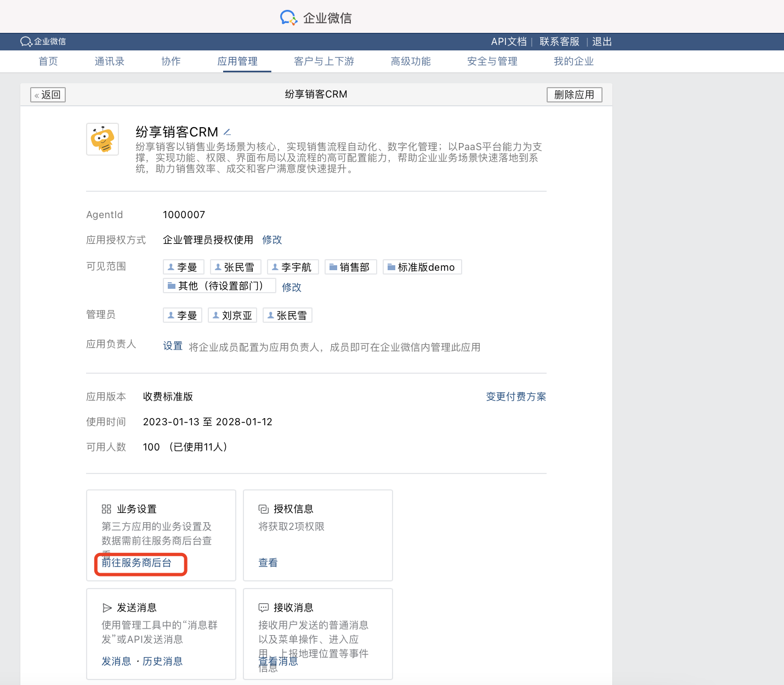Open API文档 link

tap(509, 42)
